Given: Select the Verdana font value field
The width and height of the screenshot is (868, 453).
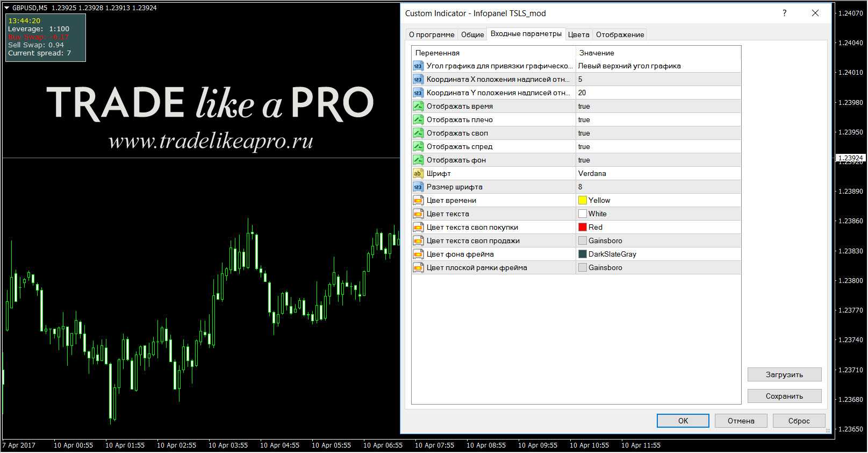Looking at the screenshot, I should coord(592,173).
